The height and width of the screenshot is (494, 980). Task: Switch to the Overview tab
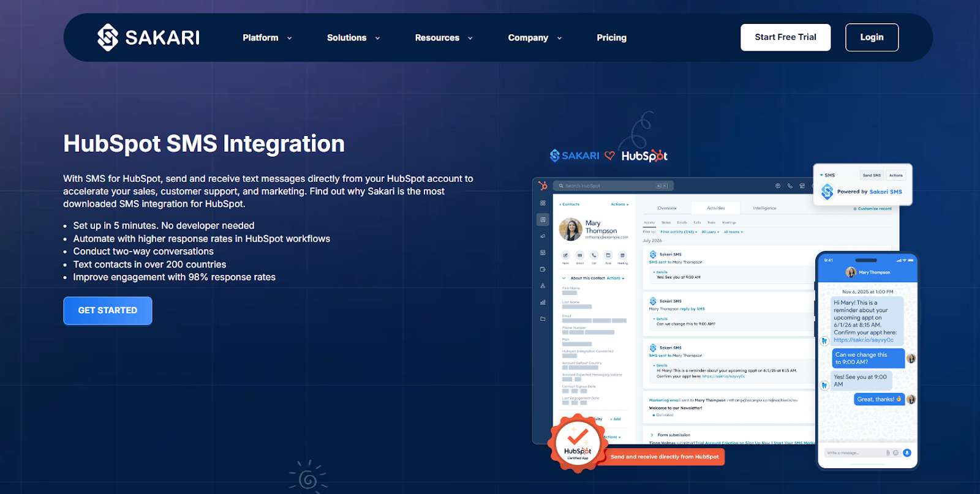667,208
